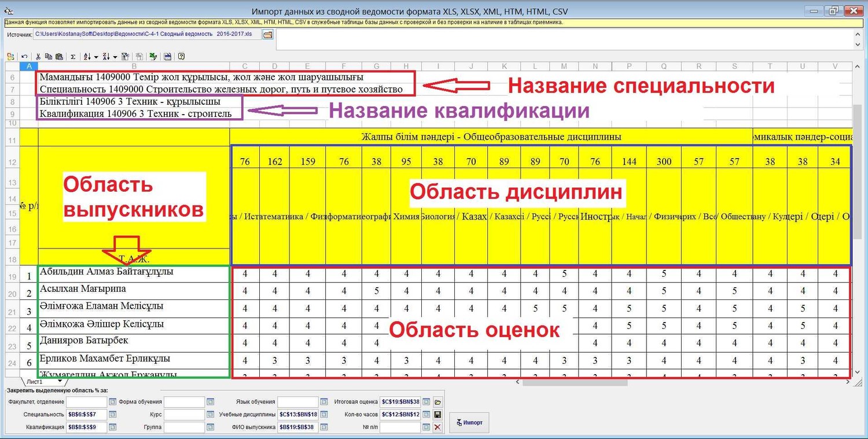Click the Группа input field

pos(184,427)
